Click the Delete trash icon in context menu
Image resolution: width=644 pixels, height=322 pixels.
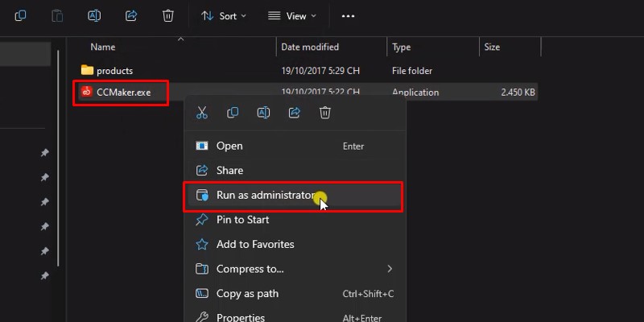click(x=325, y=113)
